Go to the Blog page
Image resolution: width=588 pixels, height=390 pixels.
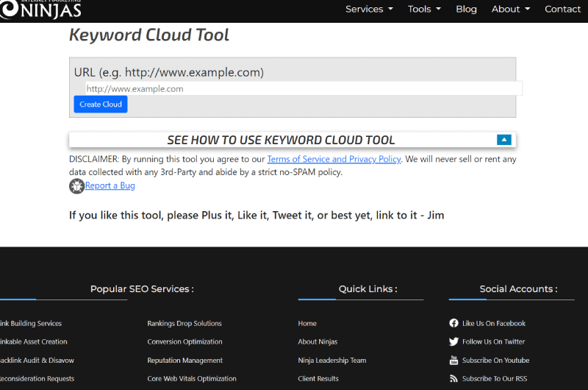(x=466, y=9)
